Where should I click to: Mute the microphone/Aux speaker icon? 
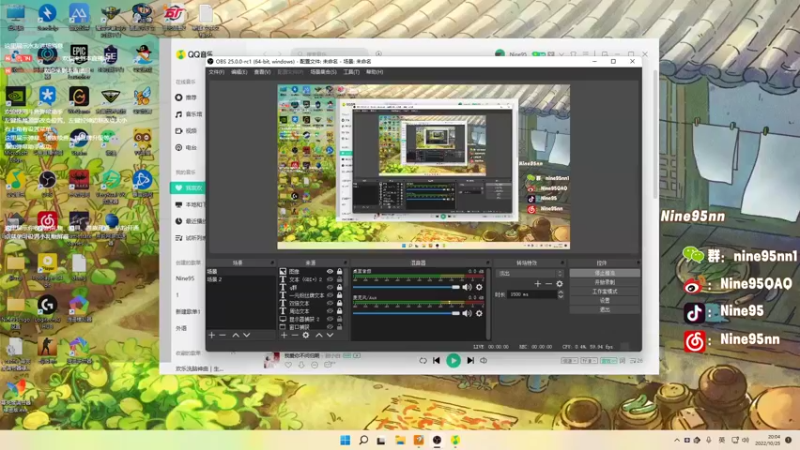pyautogui.click(x=467, y=313)
